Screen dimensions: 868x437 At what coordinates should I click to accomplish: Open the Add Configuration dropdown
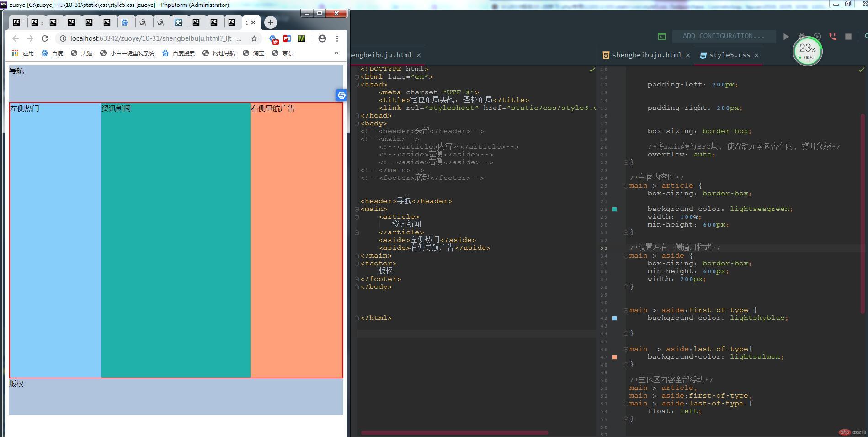point(724,36)
